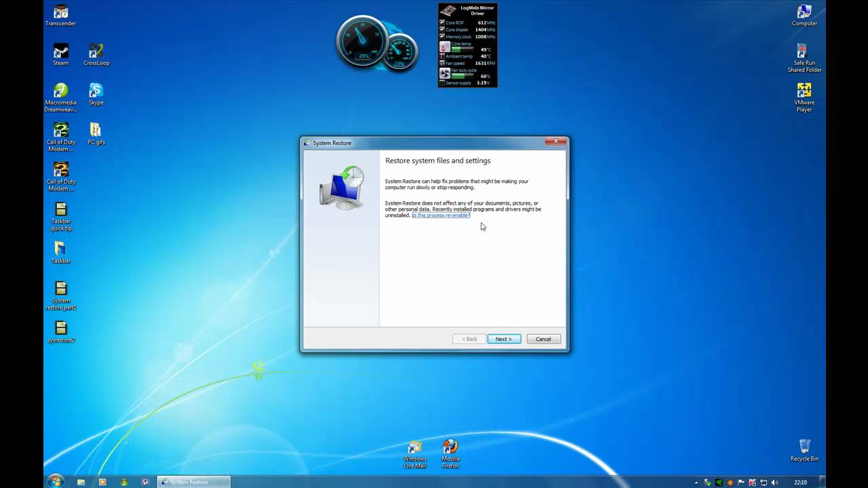Select the Recycle Bin icon

pyautogui.click(x=804, y=451)
